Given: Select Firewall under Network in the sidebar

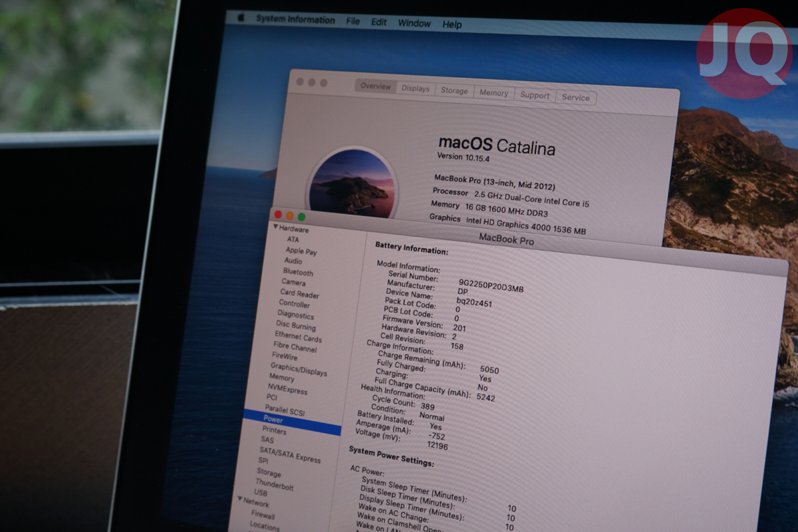Looking at the screenshot, I should pyautogui.click(x=263, y=515).
